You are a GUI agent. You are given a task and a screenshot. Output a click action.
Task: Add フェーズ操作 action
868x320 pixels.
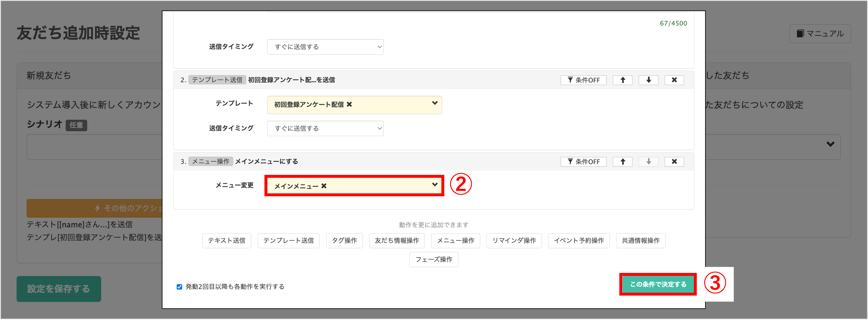(x=434, y=260)
